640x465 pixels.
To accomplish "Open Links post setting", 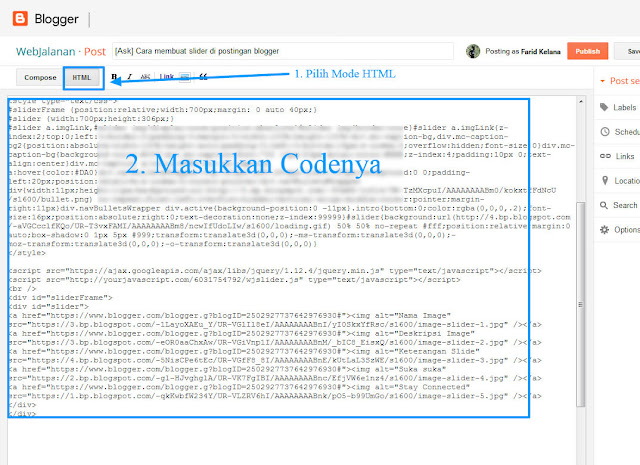I will pos(618,156).
